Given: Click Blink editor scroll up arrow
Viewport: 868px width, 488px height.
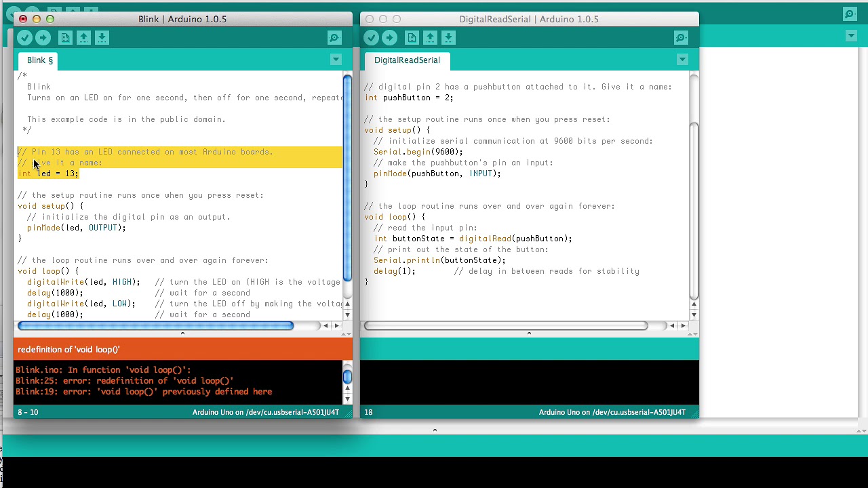Looking at the screenshot, I should (348, 304).
